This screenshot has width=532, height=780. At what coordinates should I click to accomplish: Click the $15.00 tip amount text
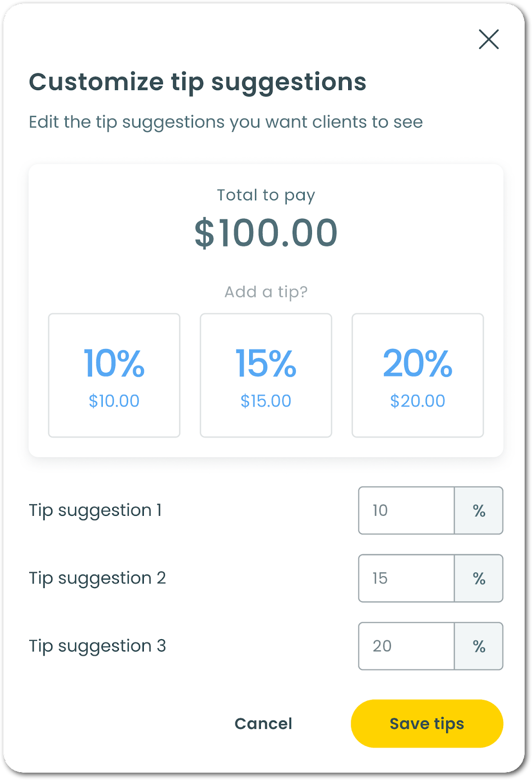pyautogui.click(x=266, y=401)
